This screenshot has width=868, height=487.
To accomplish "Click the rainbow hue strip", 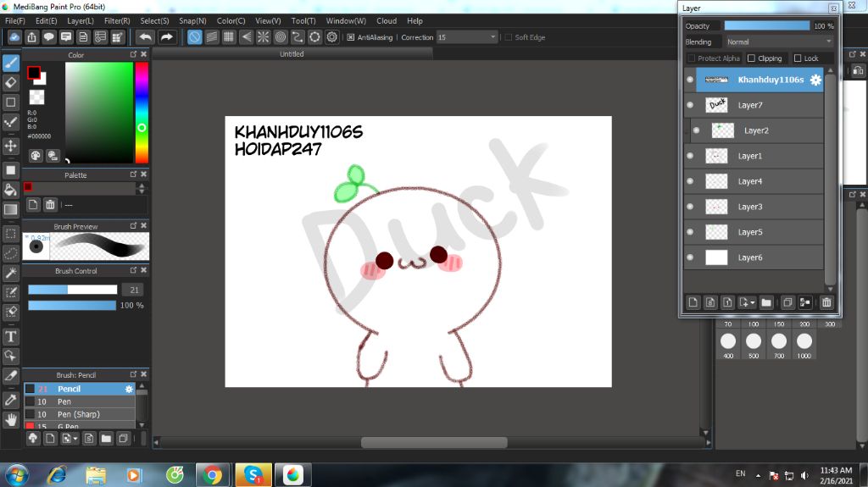I will pyautogui.click(x=142, y=113).
